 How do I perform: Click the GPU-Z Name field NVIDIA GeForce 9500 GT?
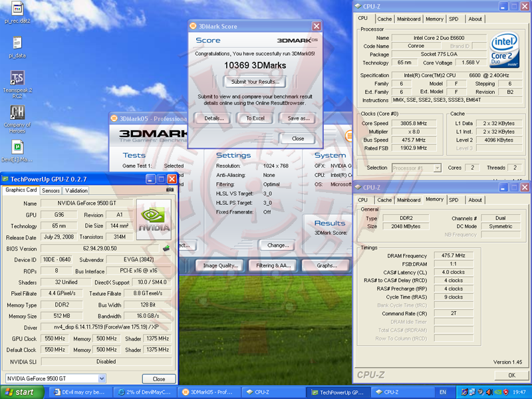86,203
